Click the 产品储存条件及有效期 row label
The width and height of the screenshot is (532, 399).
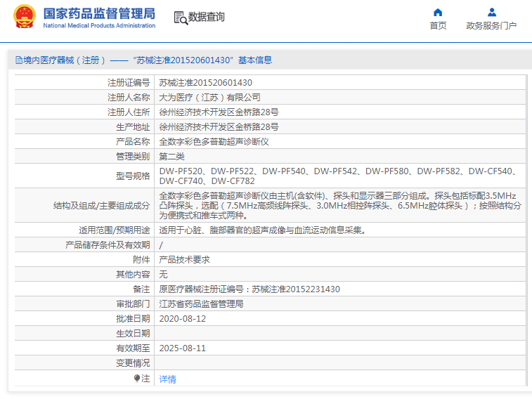pos(108,245)
